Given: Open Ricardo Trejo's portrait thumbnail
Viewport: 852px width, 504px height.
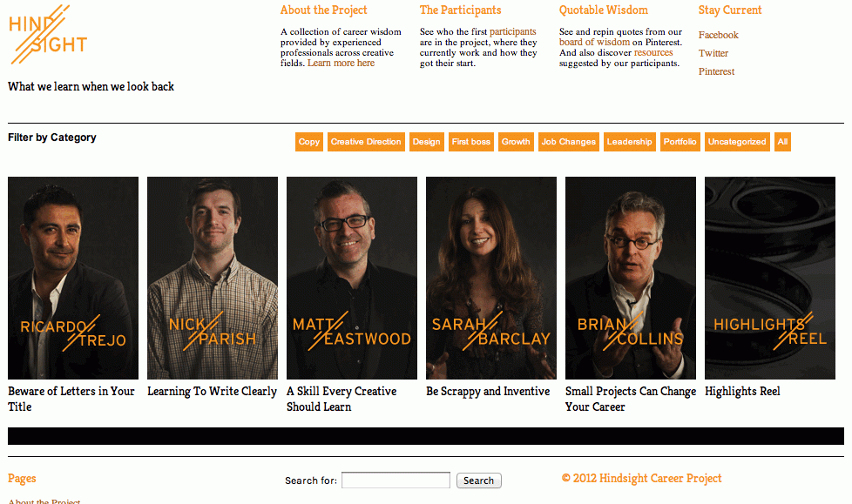Looking at the screenshot, I should pos(73,278).
